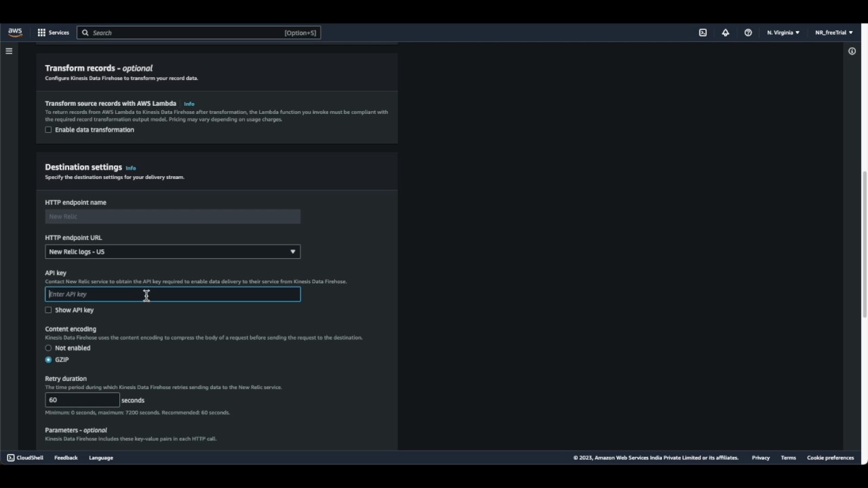Open the Feedback link in footer
This screenshot has width=868, height=488.
[x=66, y=458]
